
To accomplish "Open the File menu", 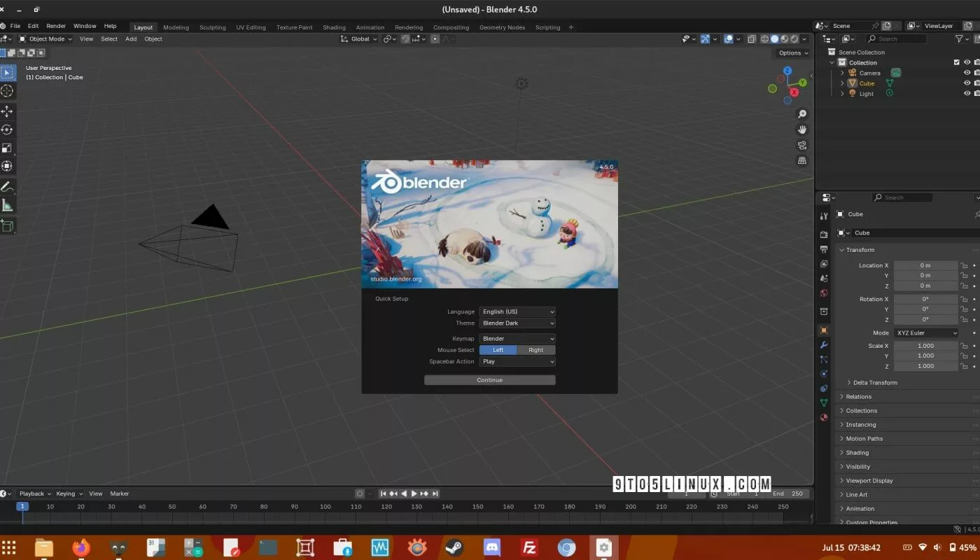I will (15, 26).
